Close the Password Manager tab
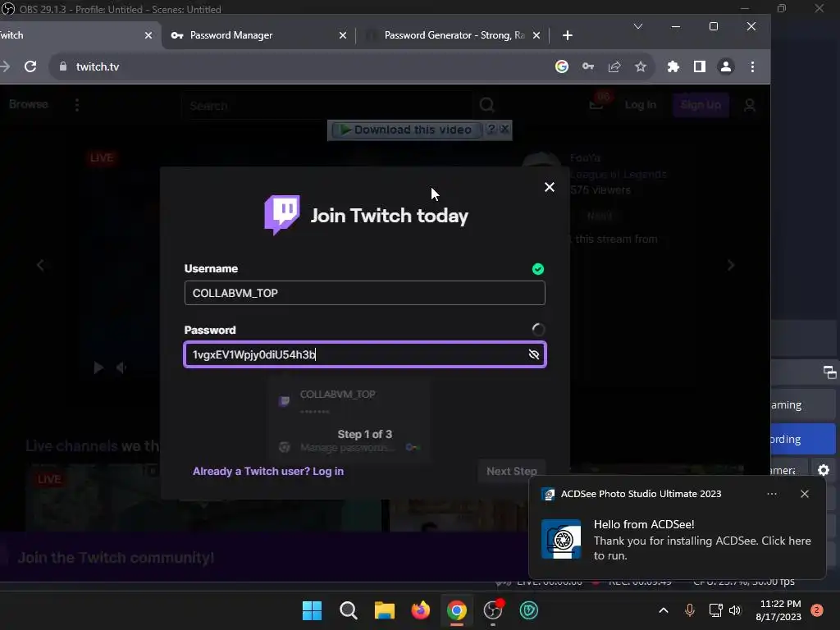Viewport: 840px width, 630px height. (343, 35)
